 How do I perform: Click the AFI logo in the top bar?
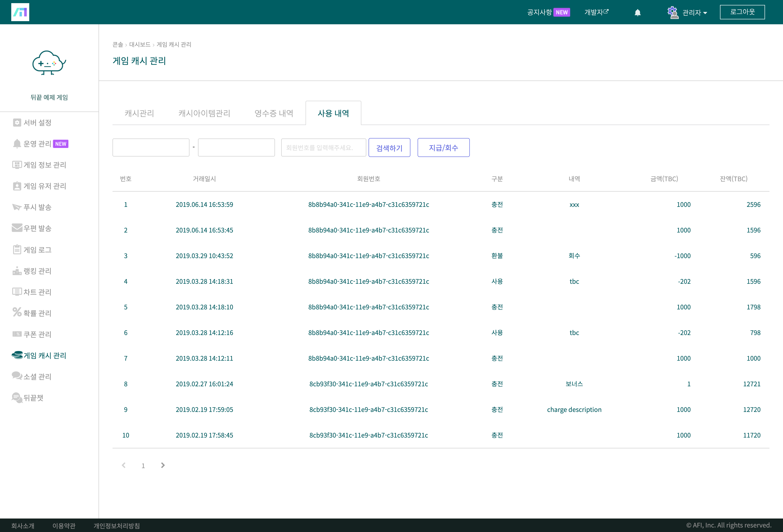pyautogui.click(x=20, y=12)
